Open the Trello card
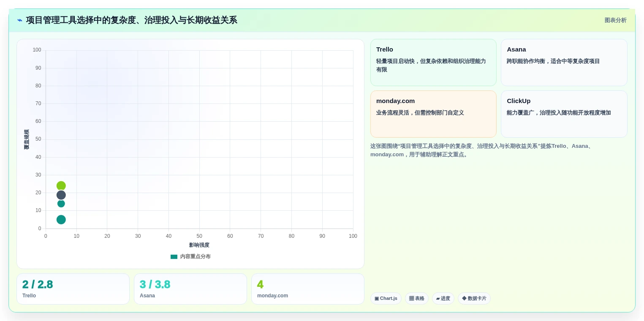 pyautogui.click(x=433, y=63)
